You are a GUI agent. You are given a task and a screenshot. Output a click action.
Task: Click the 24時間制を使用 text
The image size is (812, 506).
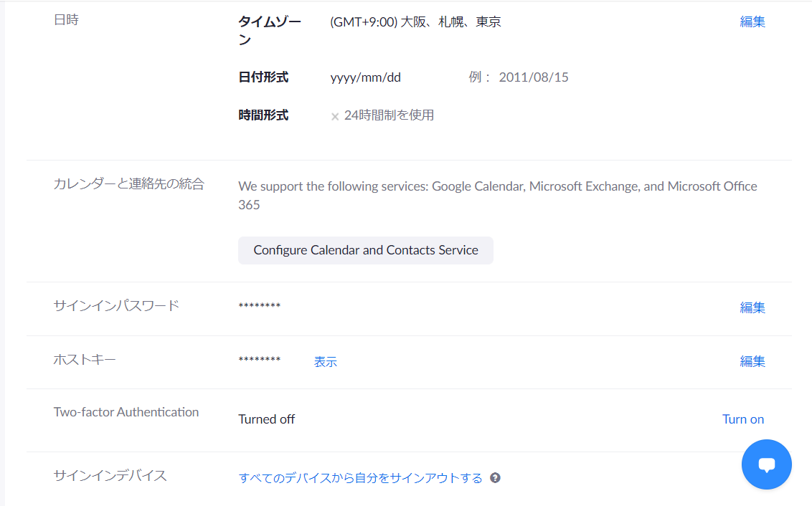(x=389, y=115)
